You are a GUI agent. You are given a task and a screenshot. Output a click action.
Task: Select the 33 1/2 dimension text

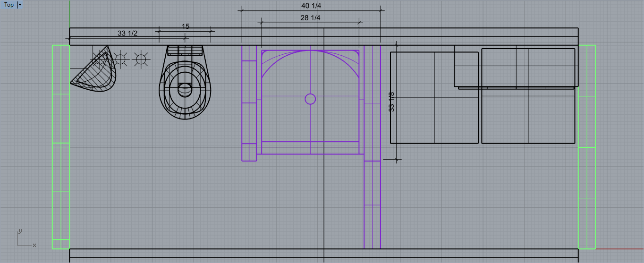click(x=127, y=33)
